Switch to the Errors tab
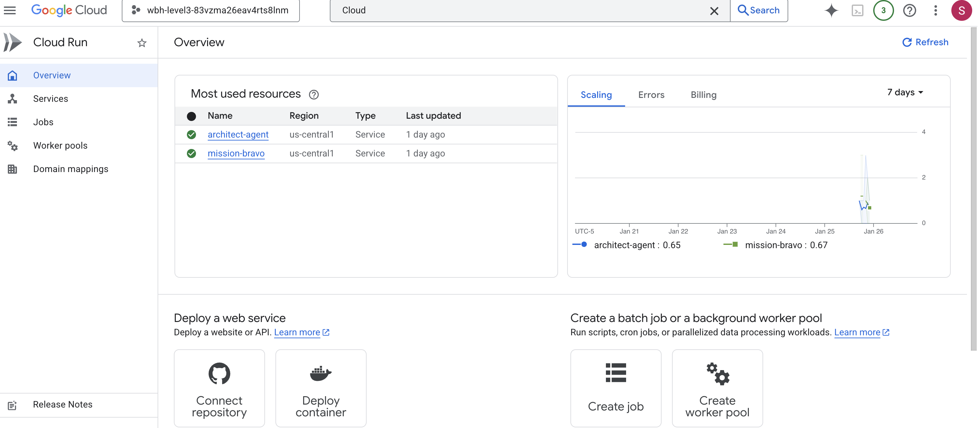 coord(651,95)
